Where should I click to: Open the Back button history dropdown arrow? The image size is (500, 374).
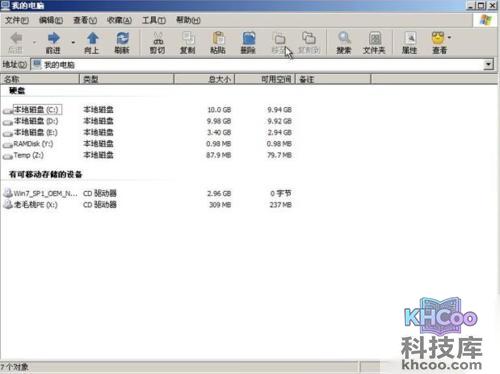[x=34, y=42]
